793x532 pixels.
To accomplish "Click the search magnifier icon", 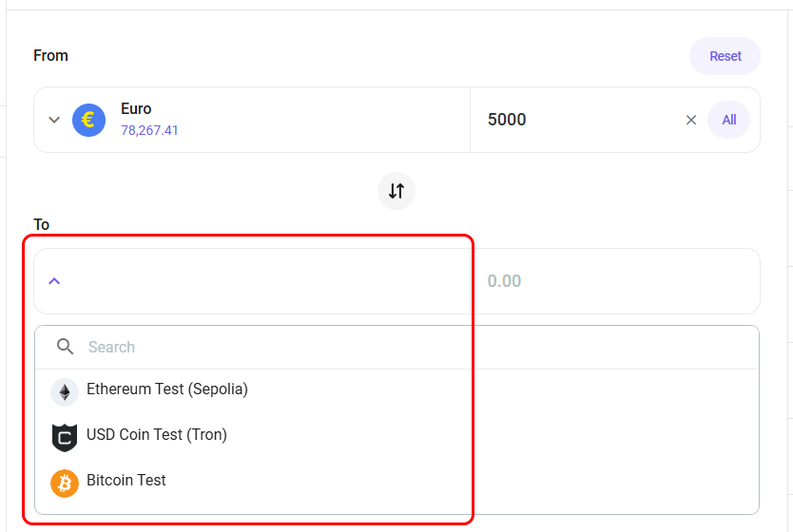I will 65,347.
